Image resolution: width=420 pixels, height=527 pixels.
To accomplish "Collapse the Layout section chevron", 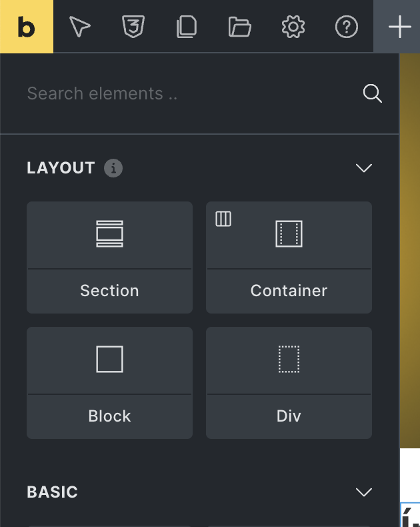I will coord(364,168).
